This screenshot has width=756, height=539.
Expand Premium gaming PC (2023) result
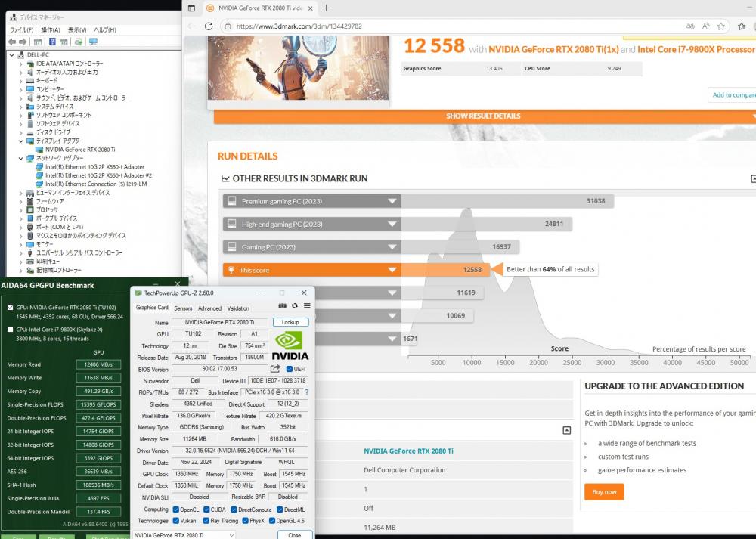tap(392, 201)
